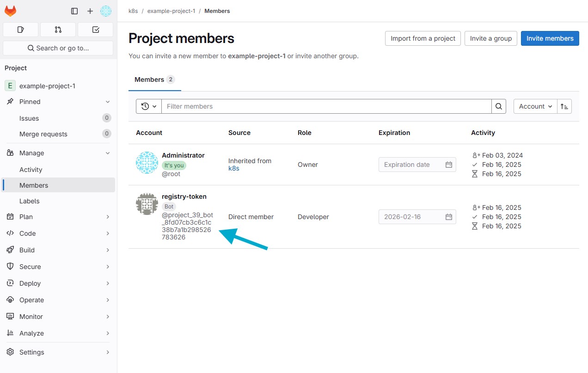Open the recent searches history dropdown

[x=148, y=106]
